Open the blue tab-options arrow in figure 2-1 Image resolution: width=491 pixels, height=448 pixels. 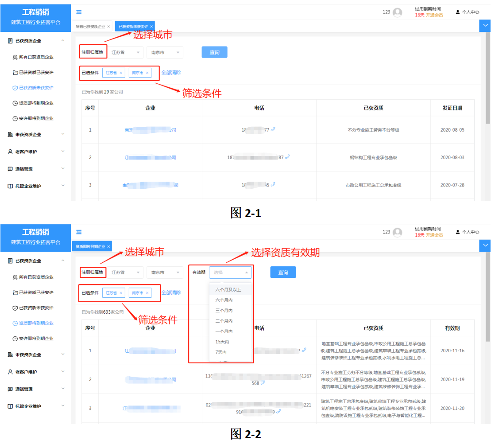(485, 26)
